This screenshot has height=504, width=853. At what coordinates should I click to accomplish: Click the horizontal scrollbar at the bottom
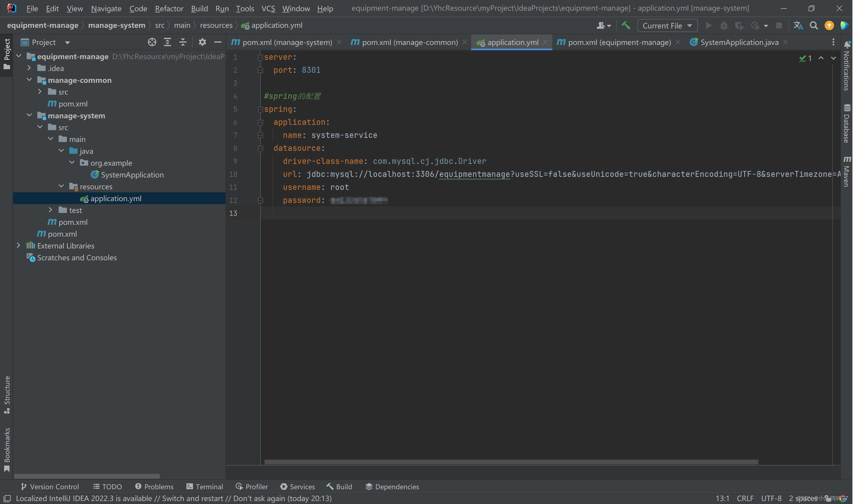(x=512, y=462)
